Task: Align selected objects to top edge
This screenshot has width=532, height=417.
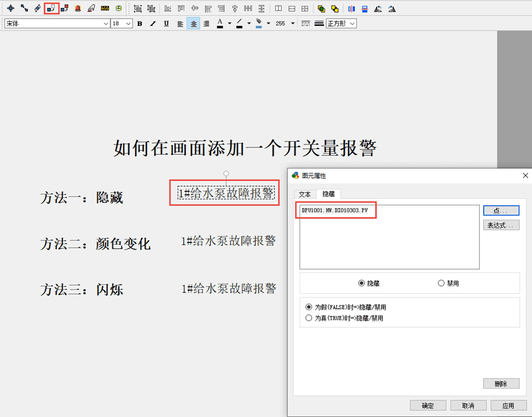Action: (181, 9)
